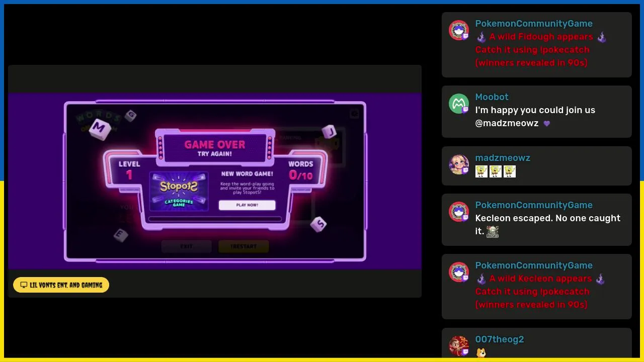Viewport: 644px width, 362px height.
Task: Click the dimmed settings icon at the game's top right
Action: (354, 114)
